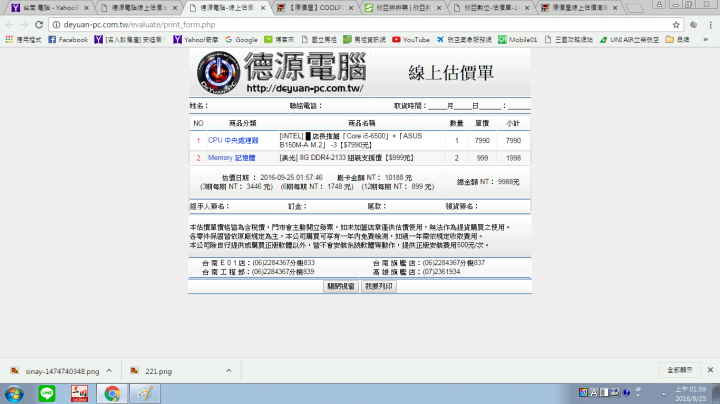
Task: Click the system tray clock
Action: [x=691, y=394]
